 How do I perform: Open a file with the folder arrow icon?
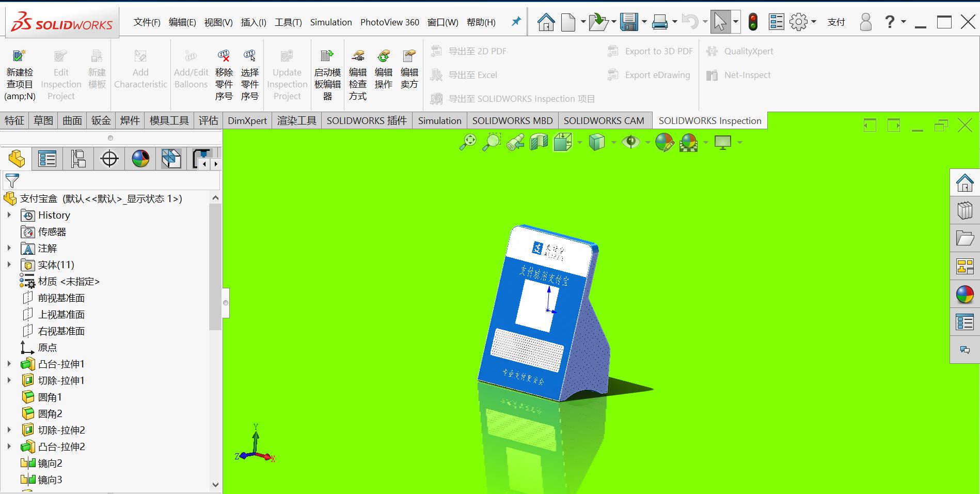(598, 22)
